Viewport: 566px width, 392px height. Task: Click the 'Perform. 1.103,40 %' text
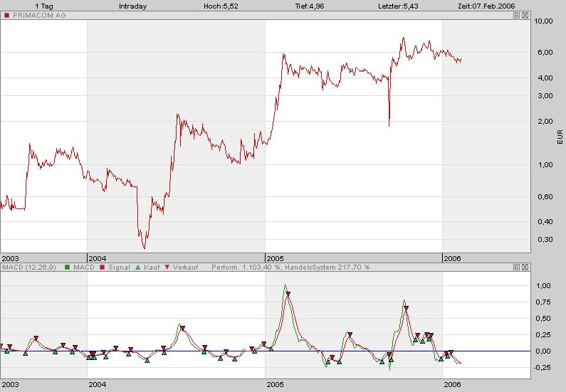(x=246, y=267)
